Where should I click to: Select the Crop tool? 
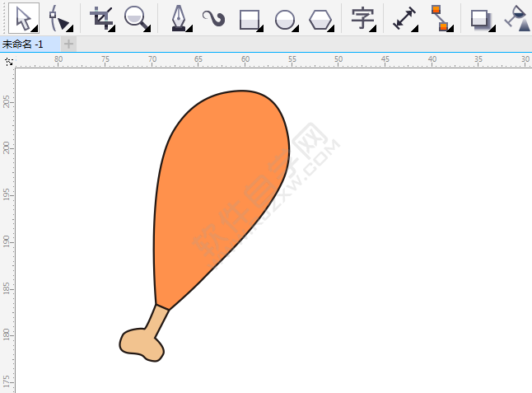102,19
